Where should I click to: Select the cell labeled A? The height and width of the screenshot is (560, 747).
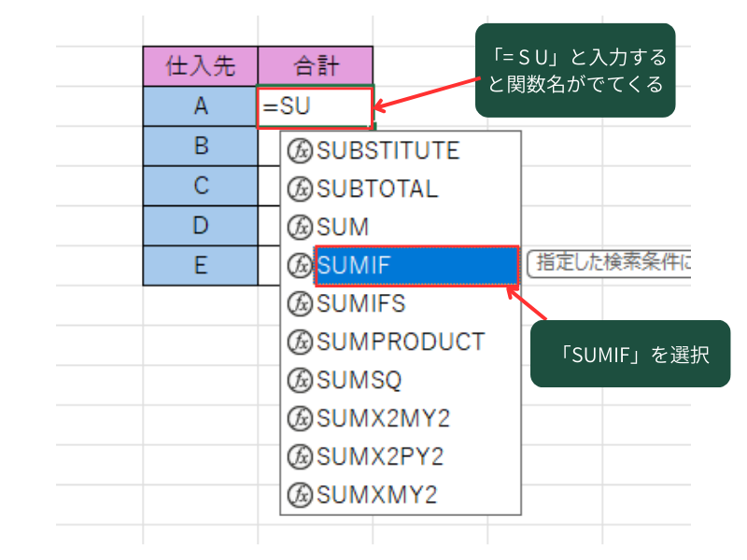coord(200,107)
